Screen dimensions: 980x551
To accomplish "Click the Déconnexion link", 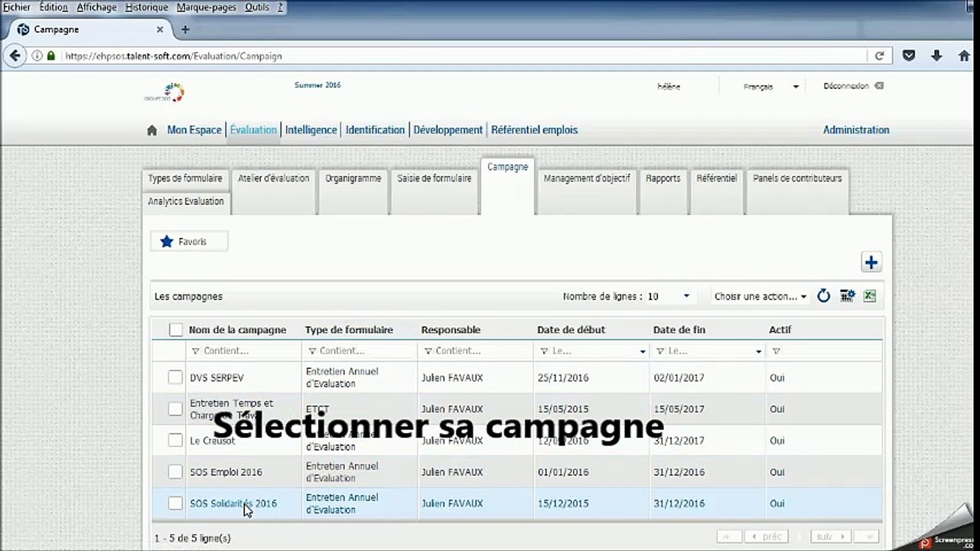I will click(x=846, y=86).
